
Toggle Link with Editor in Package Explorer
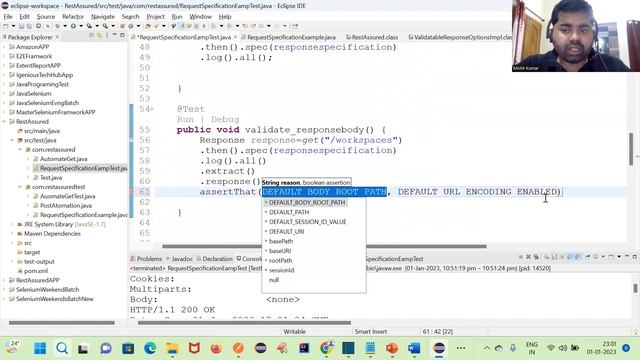(x=99, y=36)
